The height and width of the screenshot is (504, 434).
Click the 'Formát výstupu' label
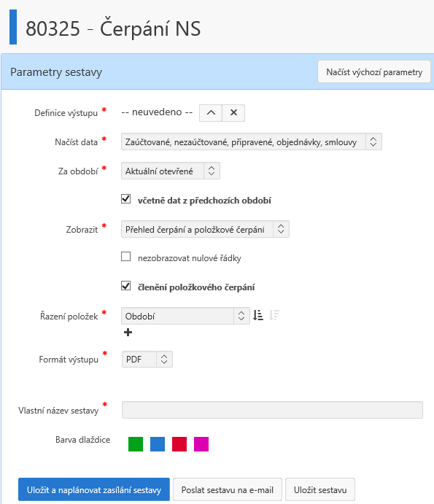[69, 359]
